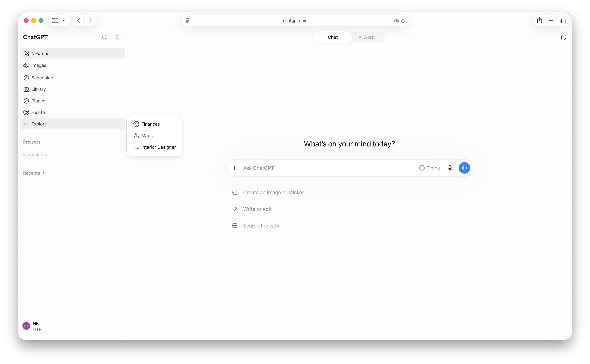590x364 pixels.
Task: Show Safari tab overview
Action: tap(562, 21)
